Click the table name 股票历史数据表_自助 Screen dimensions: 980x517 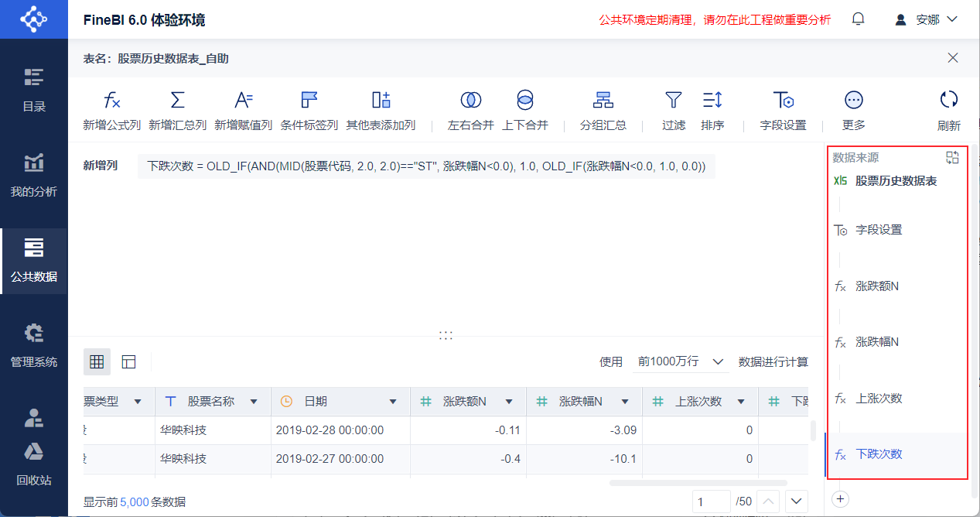coord(173,58)
